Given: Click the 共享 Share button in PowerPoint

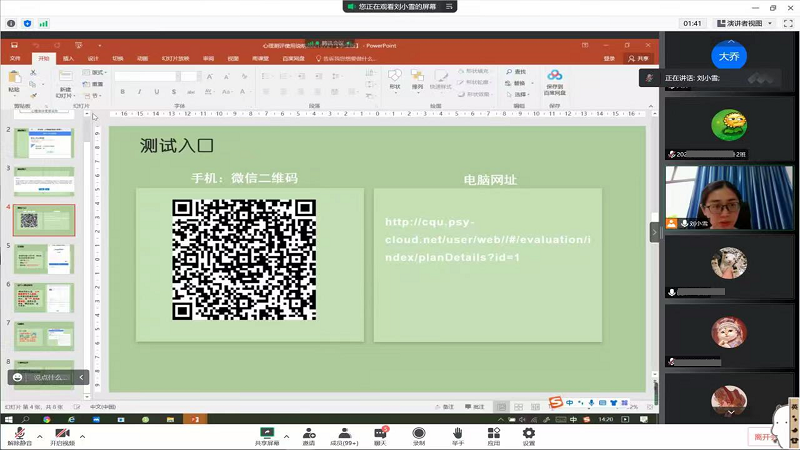Looking at the screenshot, I should 638,59.
